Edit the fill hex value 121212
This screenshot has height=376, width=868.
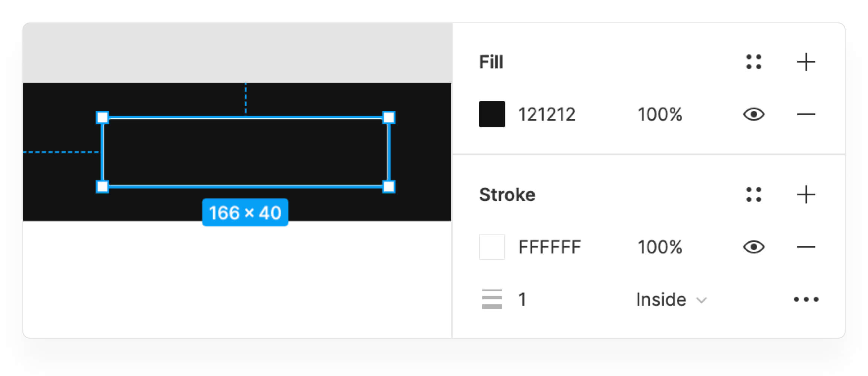point(547,114)
